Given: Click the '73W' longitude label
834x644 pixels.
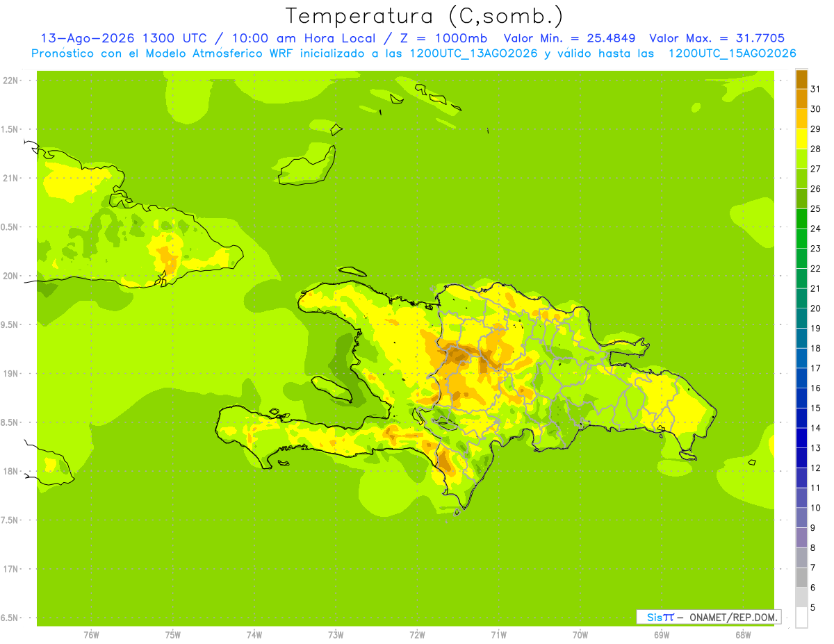Looking at the screenshot, I should pyautogui.click(x=336, y=634).
